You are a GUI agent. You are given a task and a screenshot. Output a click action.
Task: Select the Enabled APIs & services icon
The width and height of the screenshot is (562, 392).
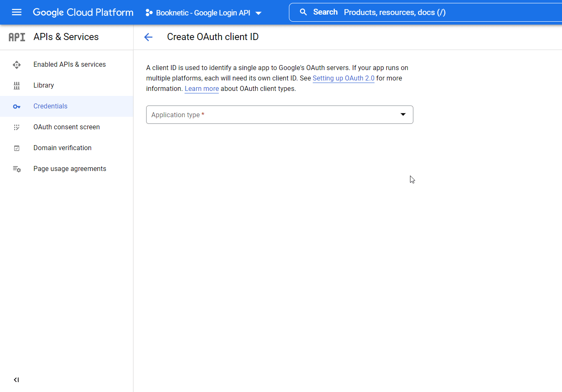tap(16, 64)
